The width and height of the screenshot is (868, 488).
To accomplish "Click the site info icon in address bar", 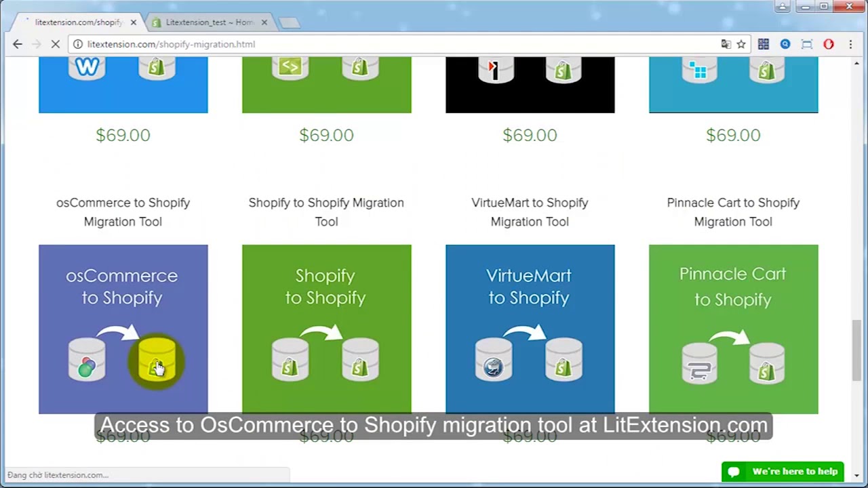I will 78,44.
